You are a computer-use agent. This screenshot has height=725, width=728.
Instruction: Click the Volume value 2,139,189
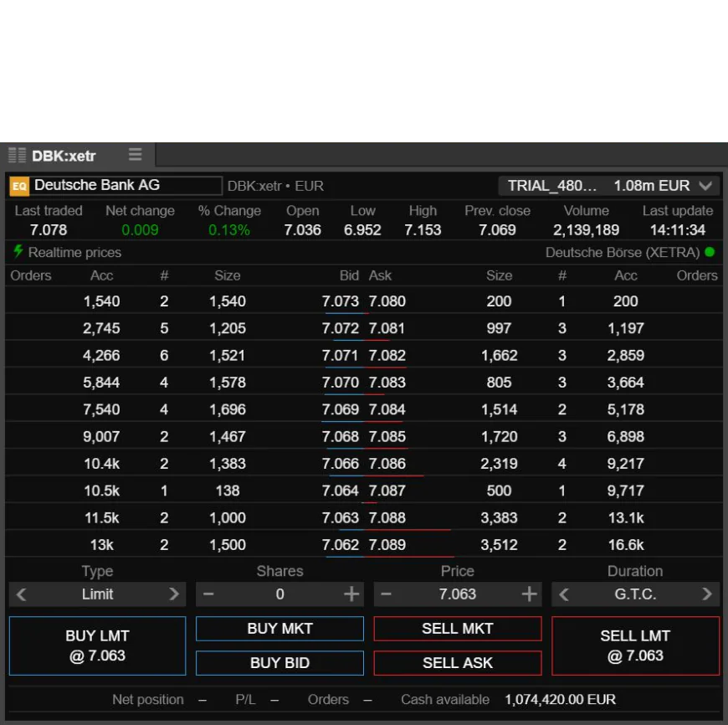tap(586, 230)
